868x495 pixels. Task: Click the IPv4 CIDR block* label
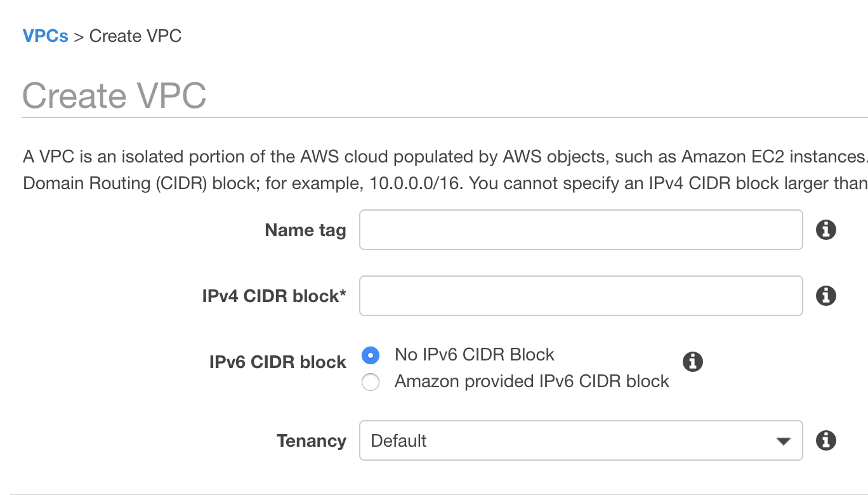274,296
